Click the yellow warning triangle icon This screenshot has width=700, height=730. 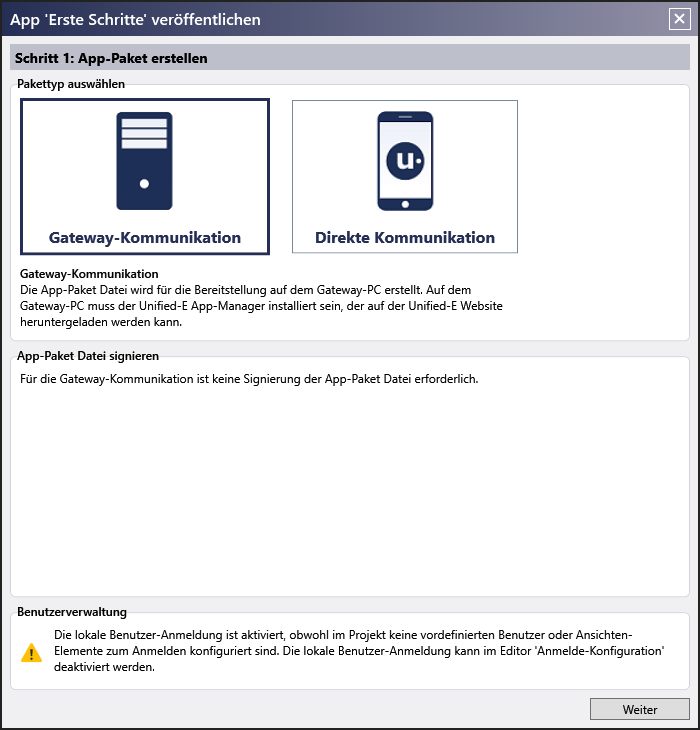tap(32, 652)
